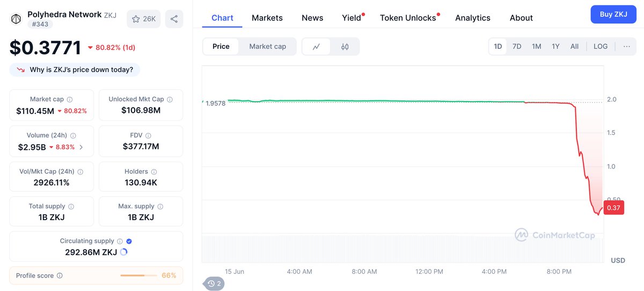This screenshot has height=291, width=644.
Task: Switch to line chart view icon
Action: click(317, 47)
